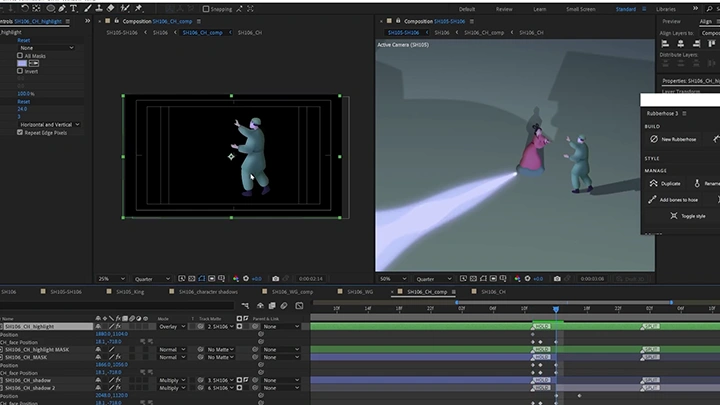Toggle effects switch on SH106_CH_MASK layer
This screenshot has width=720, height=405.
118,357
